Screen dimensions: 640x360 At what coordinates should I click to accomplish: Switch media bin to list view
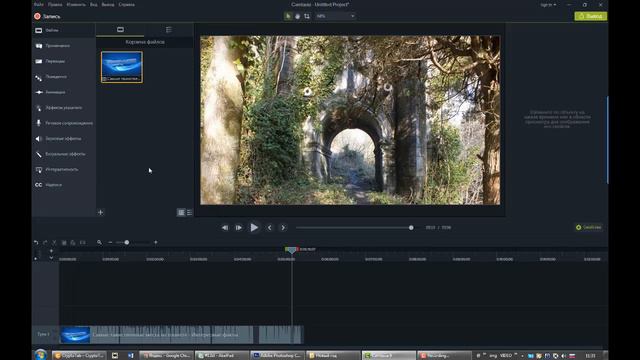189,212
